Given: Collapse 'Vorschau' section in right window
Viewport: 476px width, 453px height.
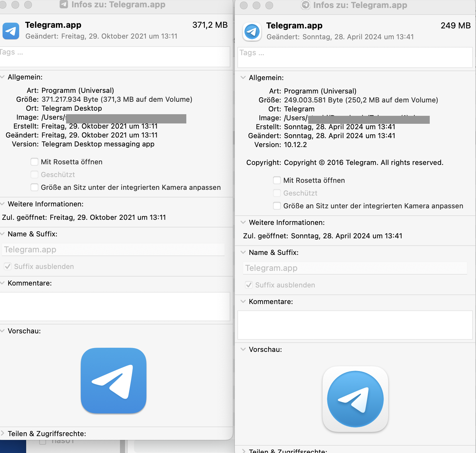Looking at the screenshot, I should click(243, 349).
